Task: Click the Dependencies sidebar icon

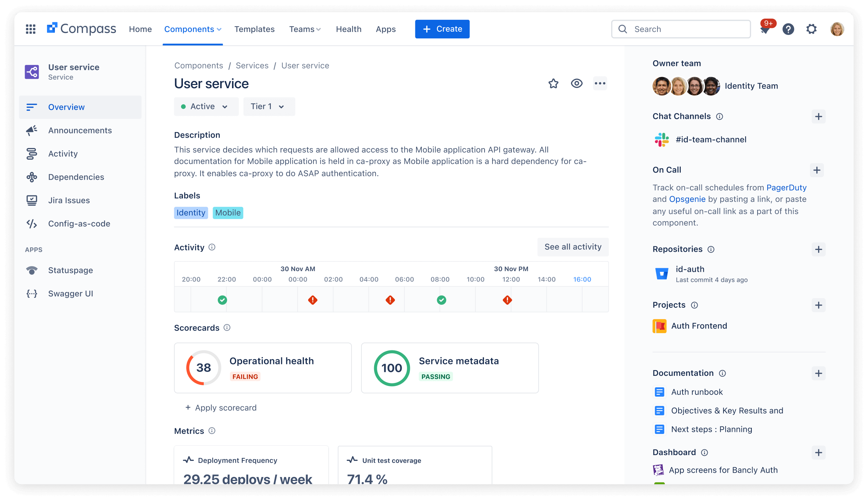Action: pyautogui.click(x=32, y=176)
